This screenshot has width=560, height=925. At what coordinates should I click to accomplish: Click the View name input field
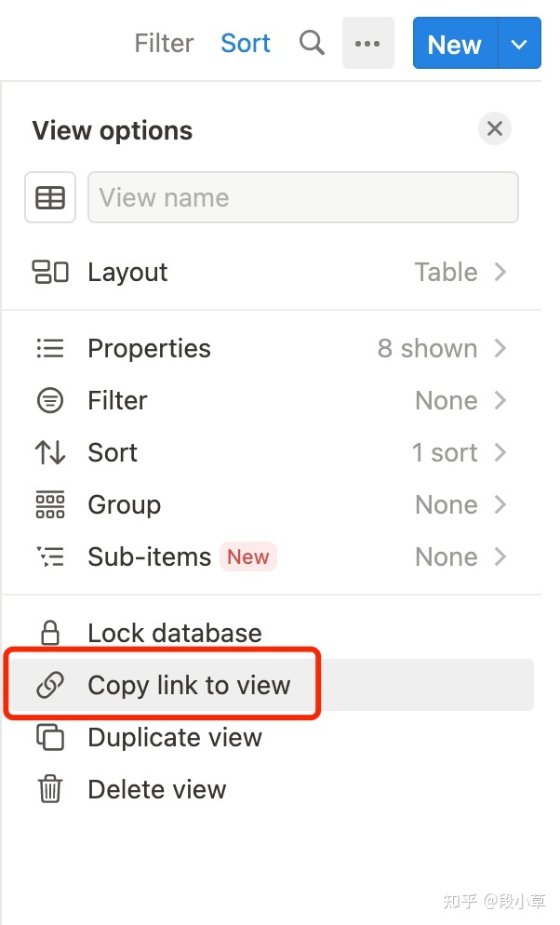303,197
